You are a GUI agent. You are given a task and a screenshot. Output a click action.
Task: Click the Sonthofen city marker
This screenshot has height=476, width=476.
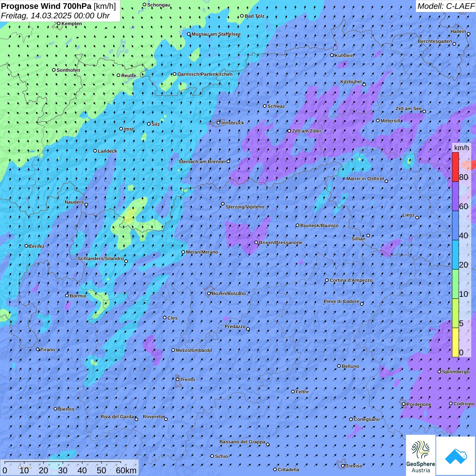(x=54, y=70)
